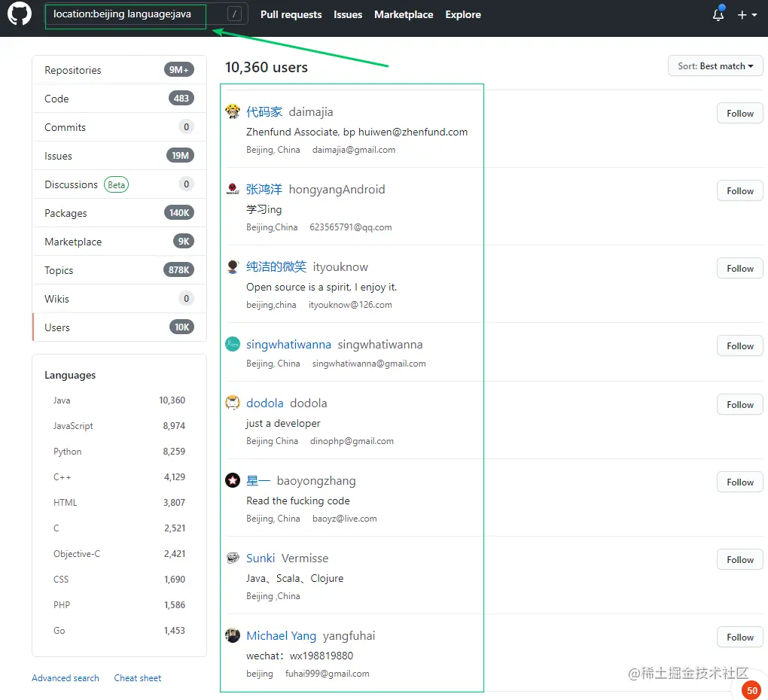Click the red 50 badge bubble
This screenshot has height=700, width=768.
[x=752, y=690]
